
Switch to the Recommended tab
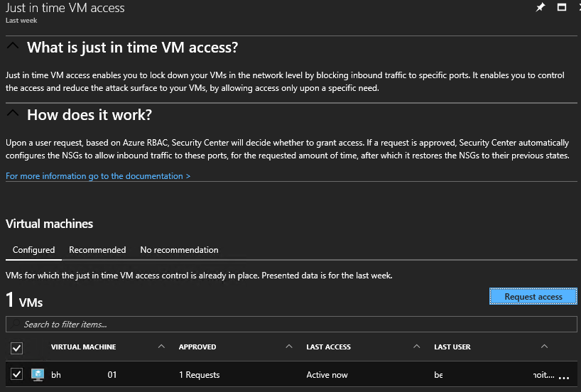(97, 250)
